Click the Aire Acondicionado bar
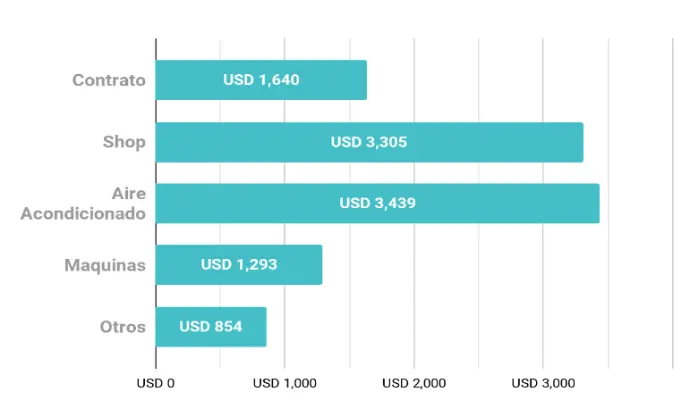Screen dimensions: 690x417 point(378,203)
